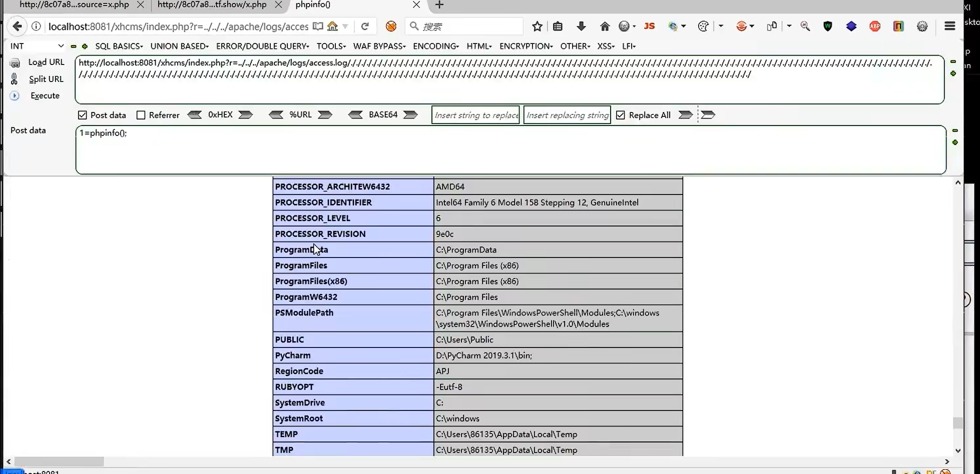Image resolution: width=980 pixels, height=474 pixels.
Task: Expand the SQL BASICS menu
Action: pyautogui.click(x=119, y=46)
